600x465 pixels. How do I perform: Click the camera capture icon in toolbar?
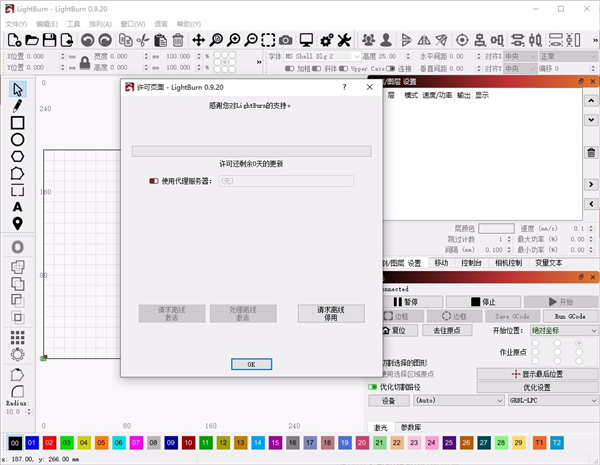point(286,40)
